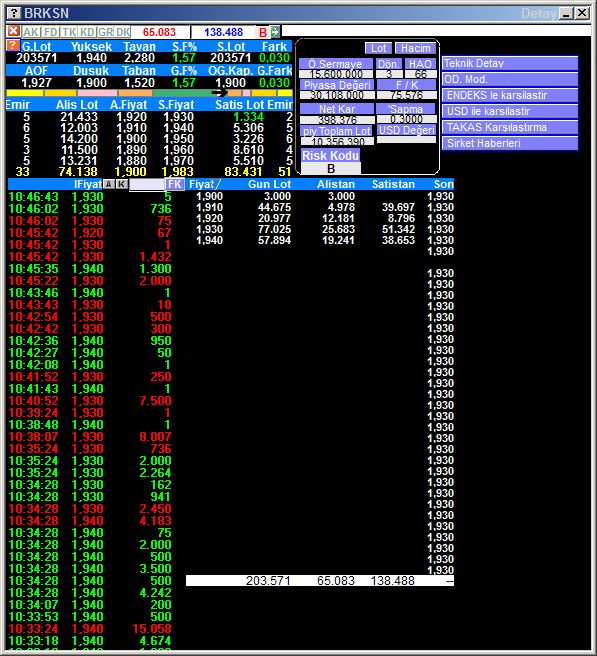The width and height of the screenshot is (597, 656).
Task: Select the FD toolbar button
Action: click(x=51, y=32)
